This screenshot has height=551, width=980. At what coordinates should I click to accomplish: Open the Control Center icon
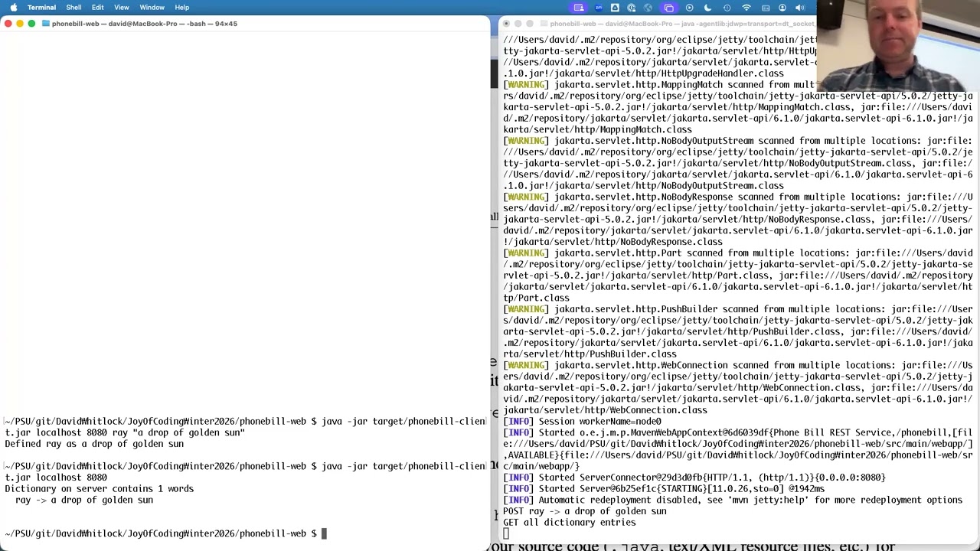coord(766,8)
